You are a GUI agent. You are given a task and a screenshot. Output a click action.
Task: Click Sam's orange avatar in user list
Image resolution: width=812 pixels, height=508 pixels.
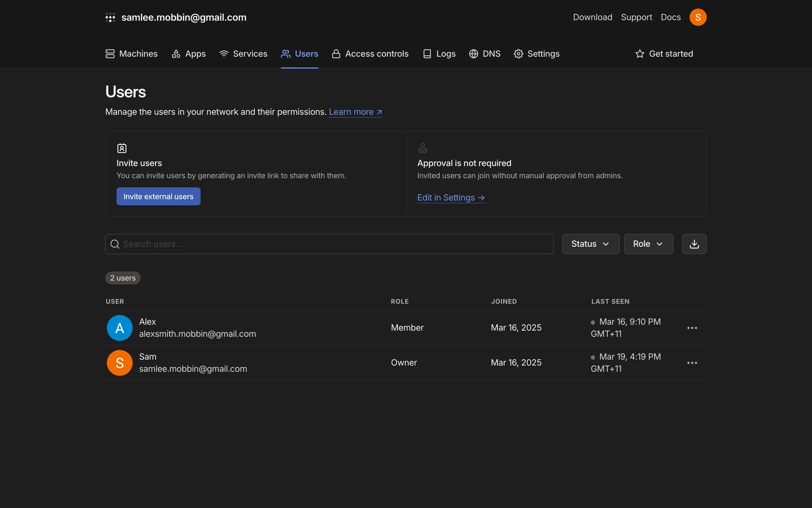point(120,363)
